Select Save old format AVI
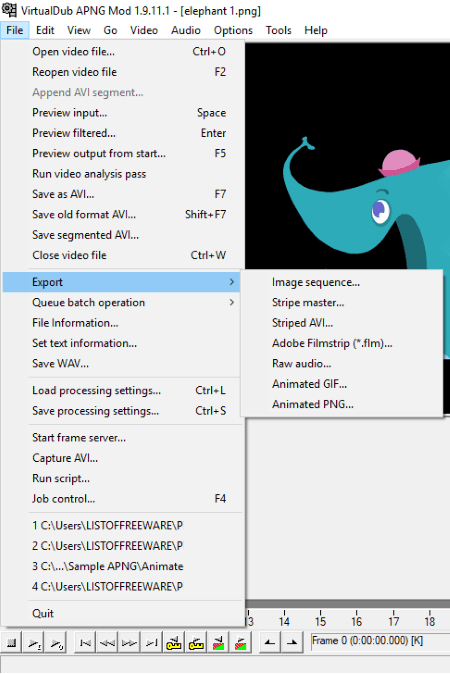The width and height of the screenshot is (450, 674). 123,214
